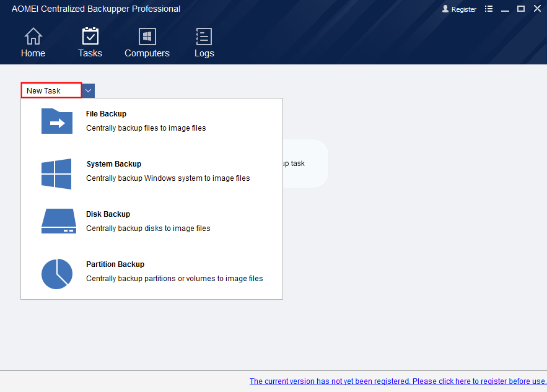Choose the File Backup menu entry
The height and width of the screenshot is (392, 547).
[x=152, y=121]
